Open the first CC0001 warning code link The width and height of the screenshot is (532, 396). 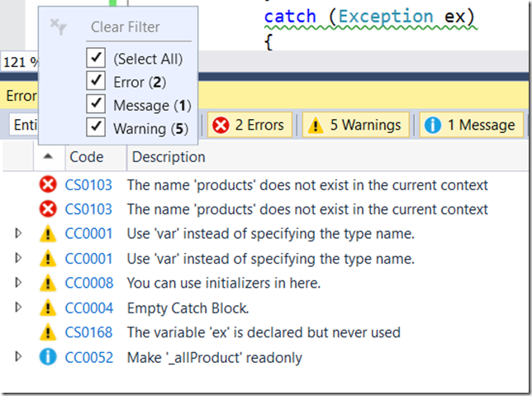(88, 234)
